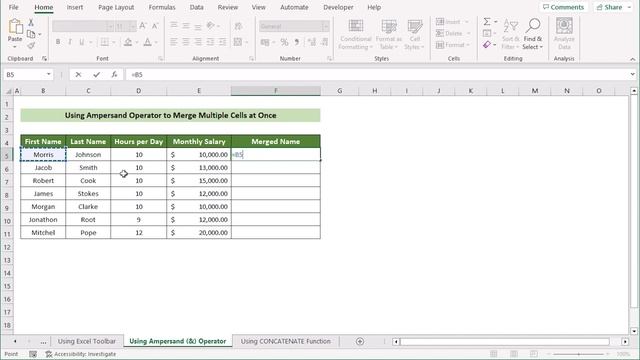Open the Font Size dropdown

pos(132,27)
